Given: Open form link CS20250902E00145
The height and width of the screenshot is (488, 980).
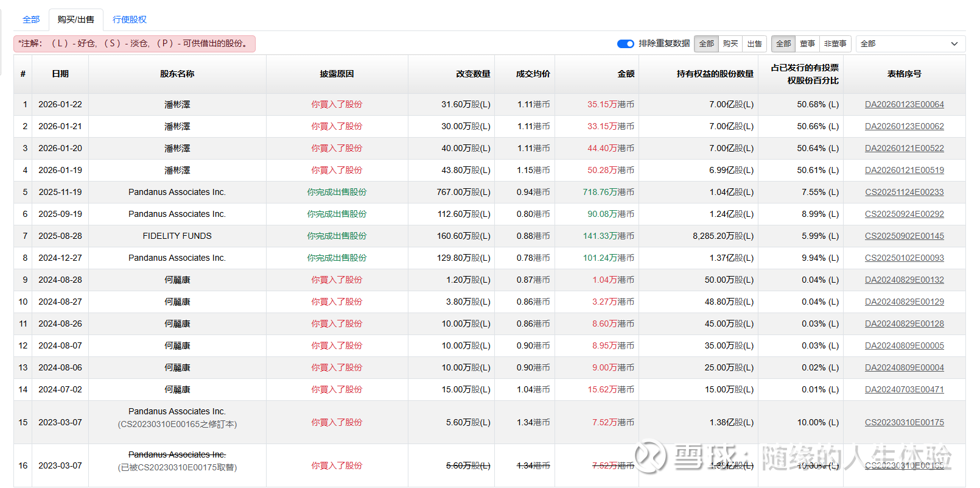Looking at the screenshot, I should click(904, 236).
